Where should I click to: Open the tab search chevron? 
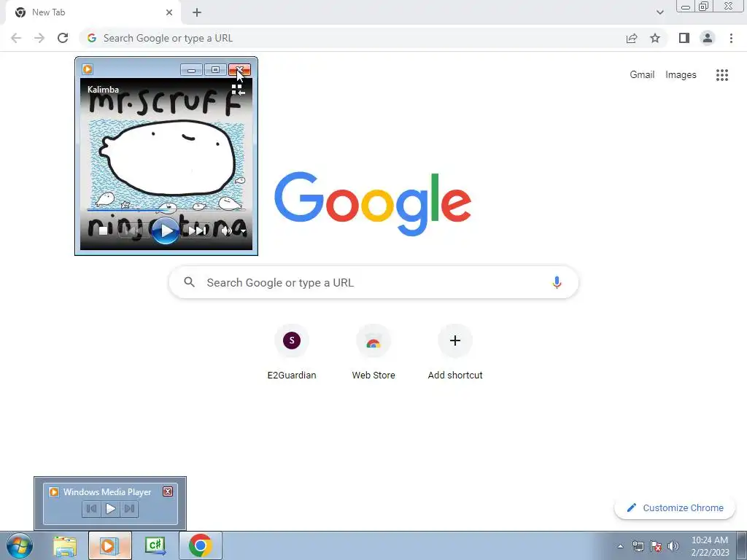click(x=659, y=12)
